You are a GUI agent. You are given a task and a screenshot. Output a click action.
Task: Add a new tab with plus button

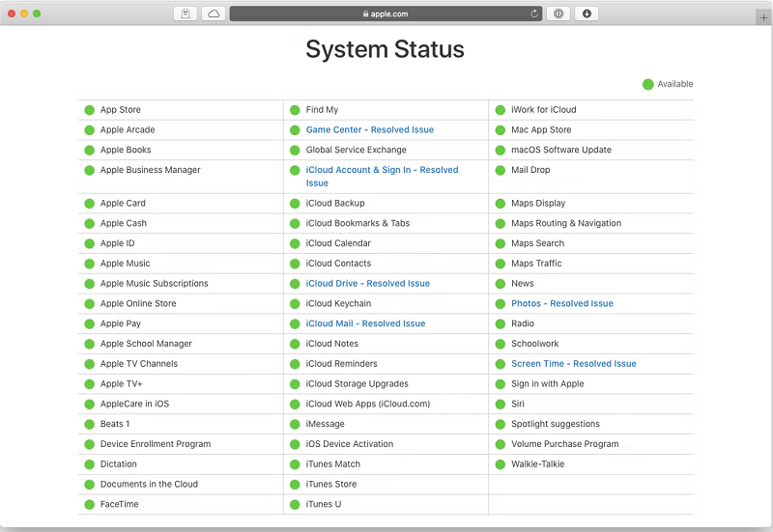pyautogui.click(x=763, y=17)
